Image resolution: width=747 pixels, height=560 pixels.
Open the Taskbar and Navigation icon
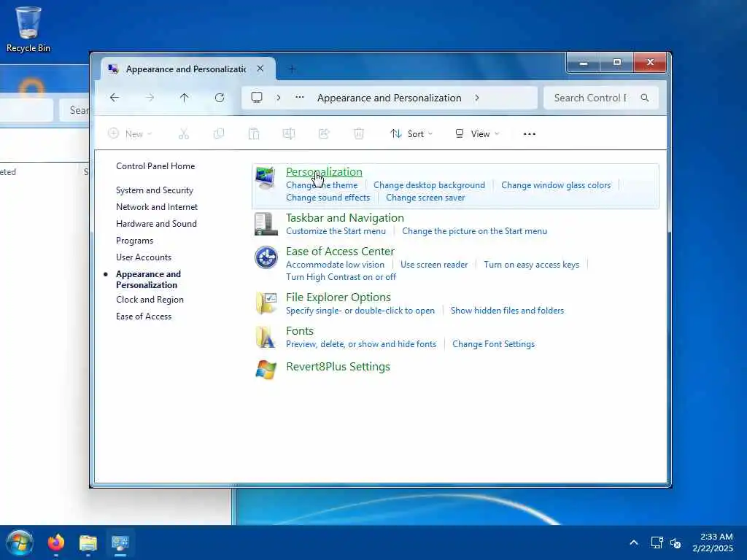point(266,225)
